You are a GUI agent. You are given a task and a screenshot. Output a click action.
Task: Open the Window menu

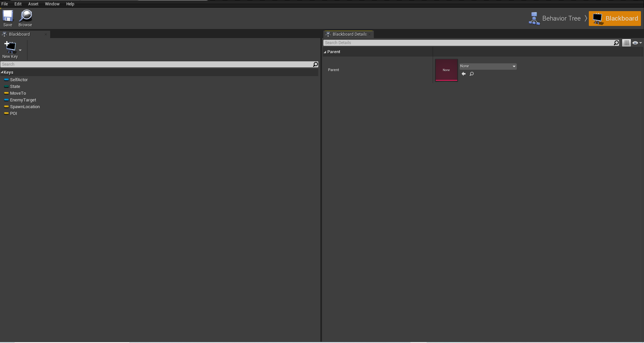(x=52, y=4)
